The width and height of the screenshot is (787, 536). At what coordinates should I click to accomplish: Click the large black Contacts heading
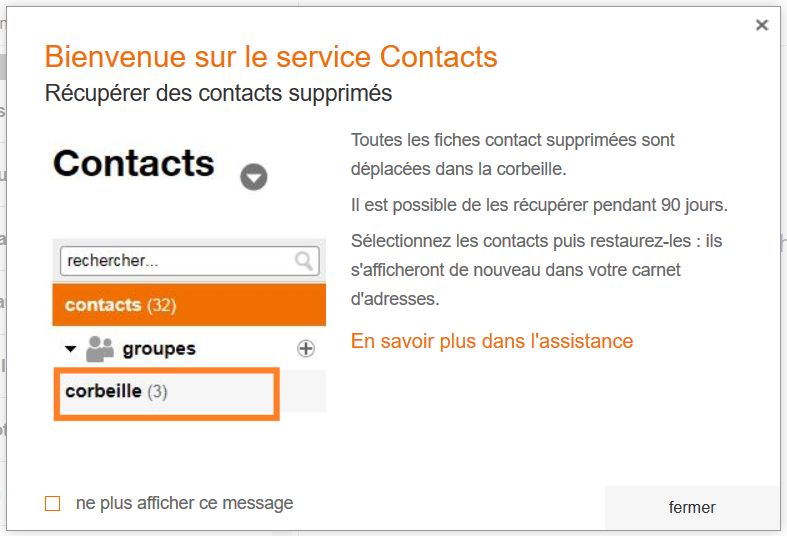[134, 163]
